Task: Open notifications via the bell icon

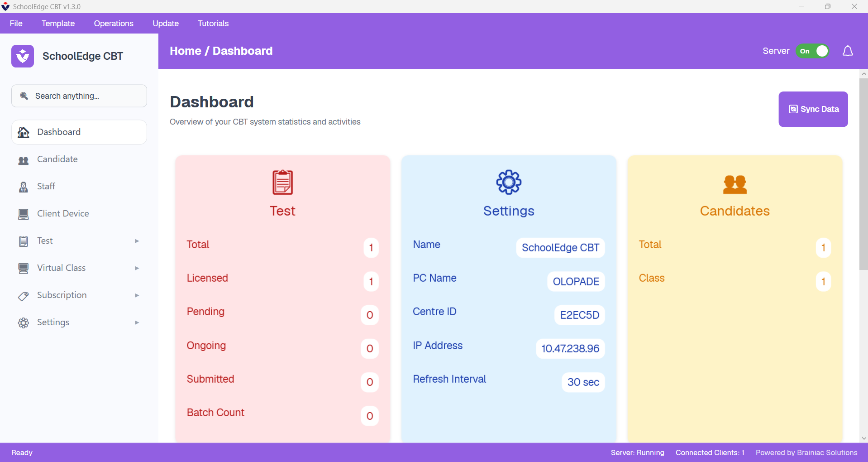Action: tap(848, 51)
